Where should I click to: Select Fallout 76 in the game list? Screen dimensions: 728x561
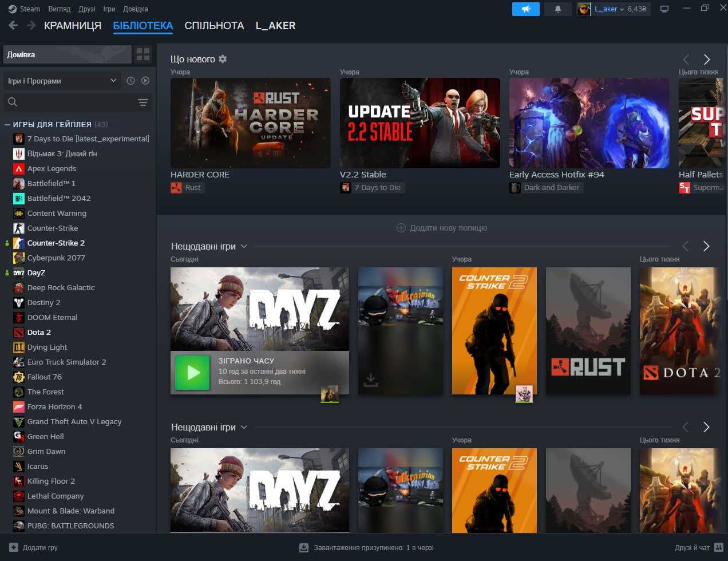44,377
